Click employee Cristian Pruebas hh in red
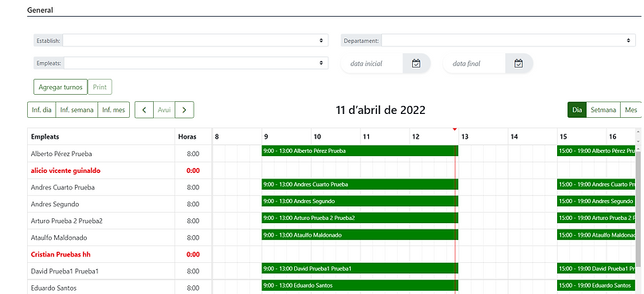This screenshot has height=294, width=644. pyautogui.click(x=61, y=255)
